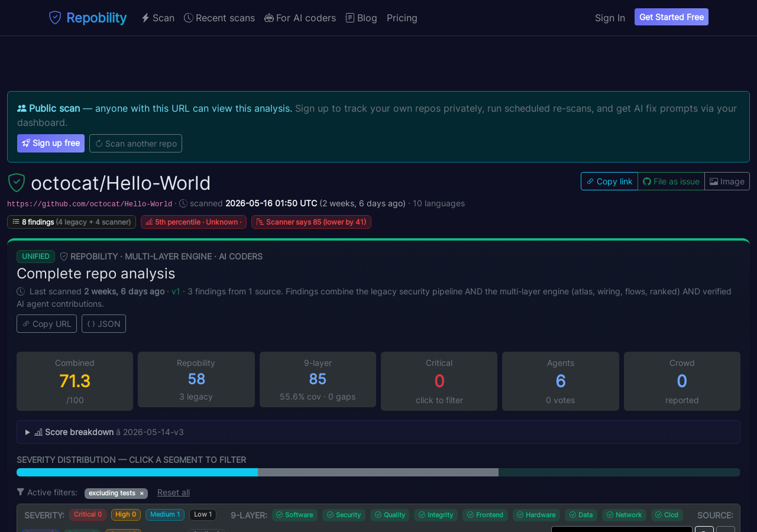
Task: Click the cyan segment of severity bar
Action: [137, 472]
